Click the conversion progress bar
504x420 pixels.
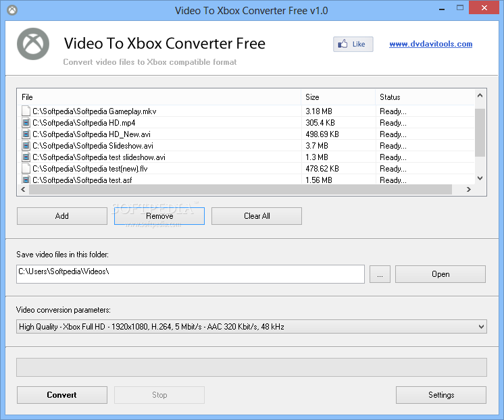coord(252,367)
